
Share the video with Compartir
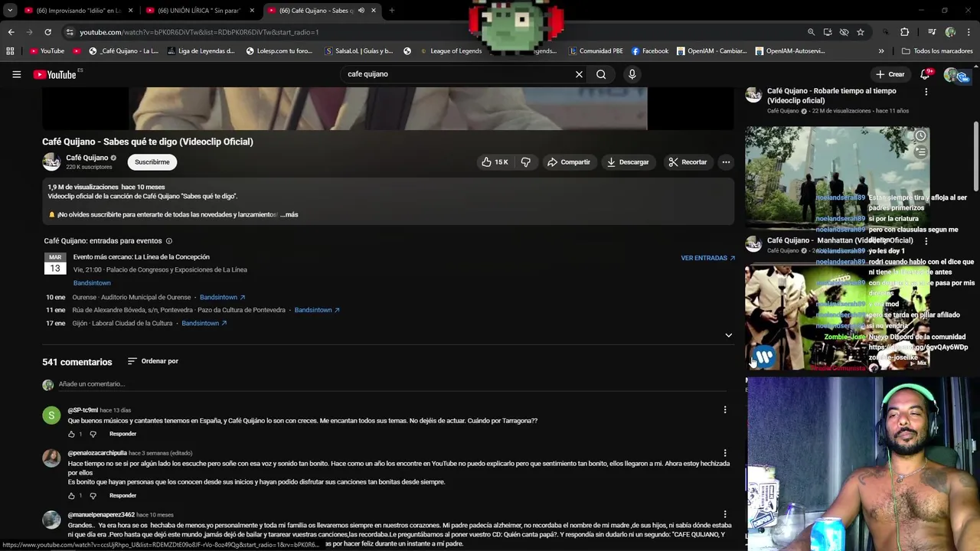click(x=569, y=162)
